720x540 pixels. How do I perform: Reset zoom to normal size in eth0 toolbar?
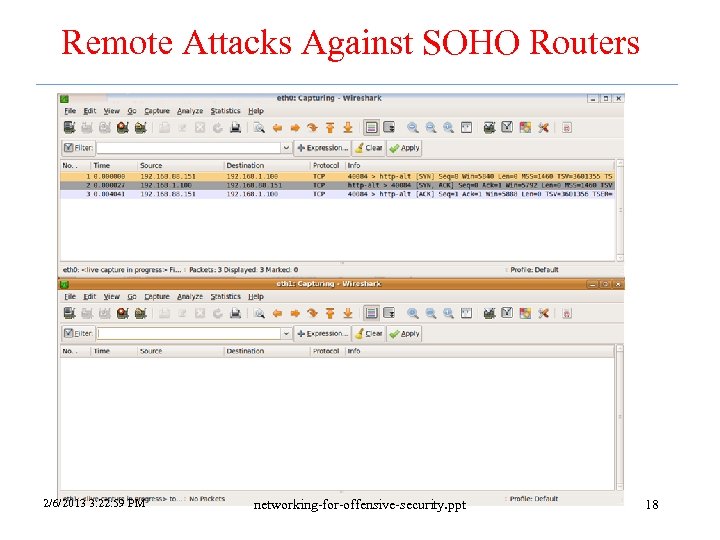449,128
